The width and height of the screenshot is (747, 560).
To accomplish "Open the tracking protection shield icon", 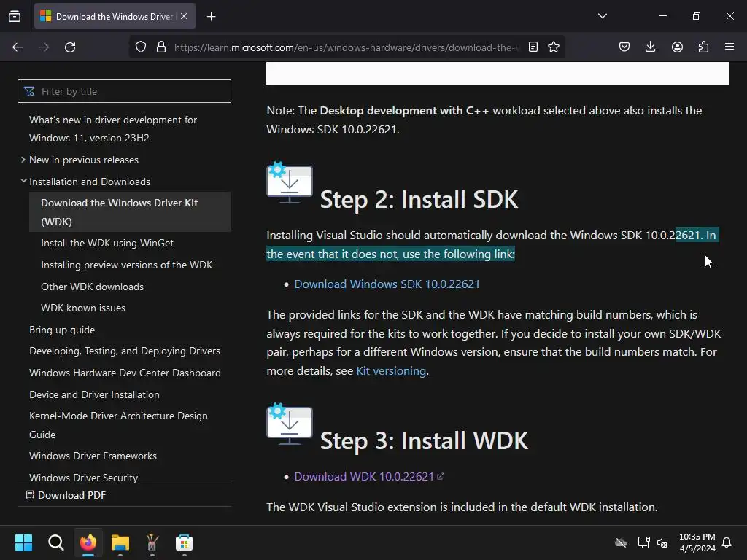I will (141, 47).
